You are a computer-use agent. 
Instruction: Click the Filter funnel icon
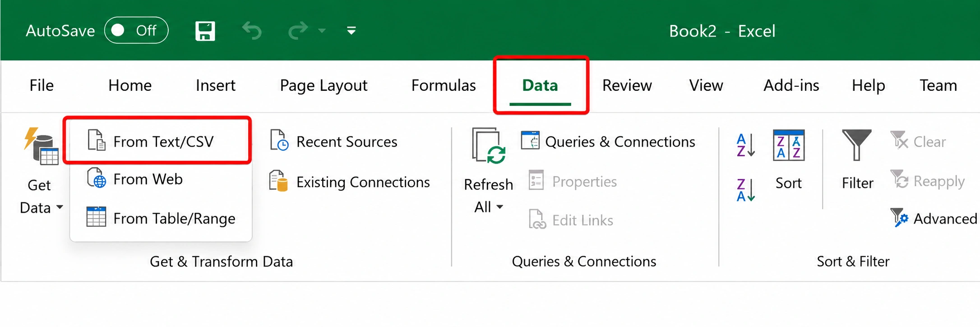point(857,145)
